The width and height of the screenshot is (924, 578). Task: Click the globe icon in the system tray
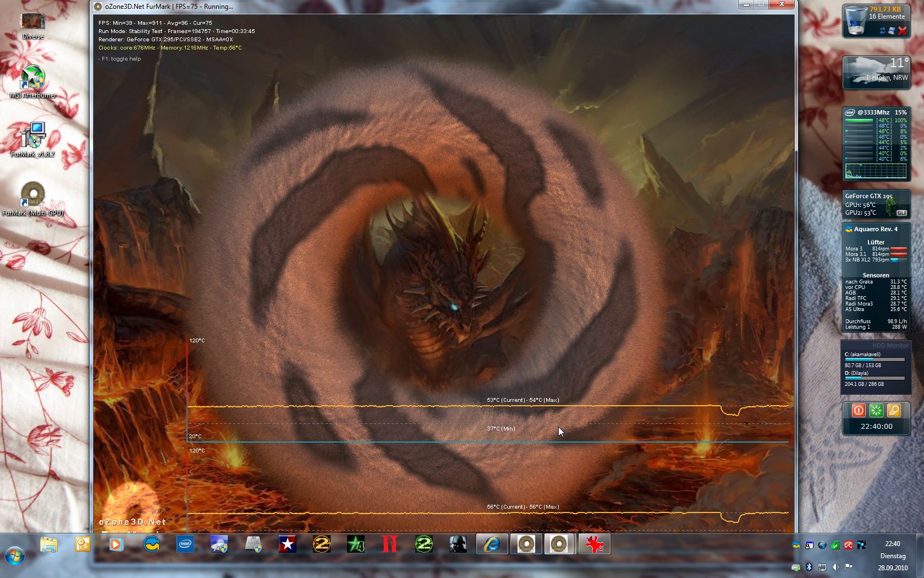pyautogui.click(x=822, y=545)
